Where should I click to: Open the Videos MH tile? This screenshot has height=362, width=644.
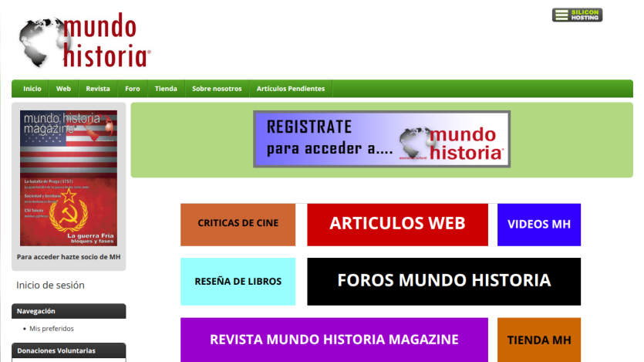point(539,225)
